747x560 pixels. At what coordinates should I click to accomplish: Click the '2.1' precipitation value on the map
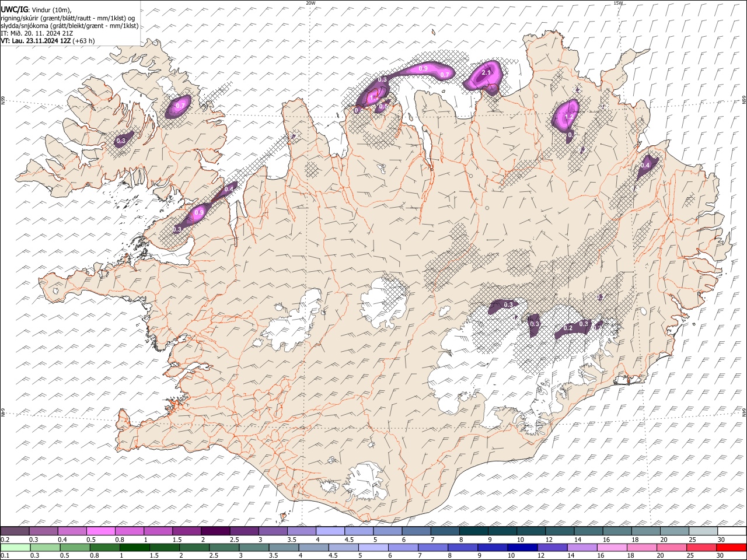point(486,73)
